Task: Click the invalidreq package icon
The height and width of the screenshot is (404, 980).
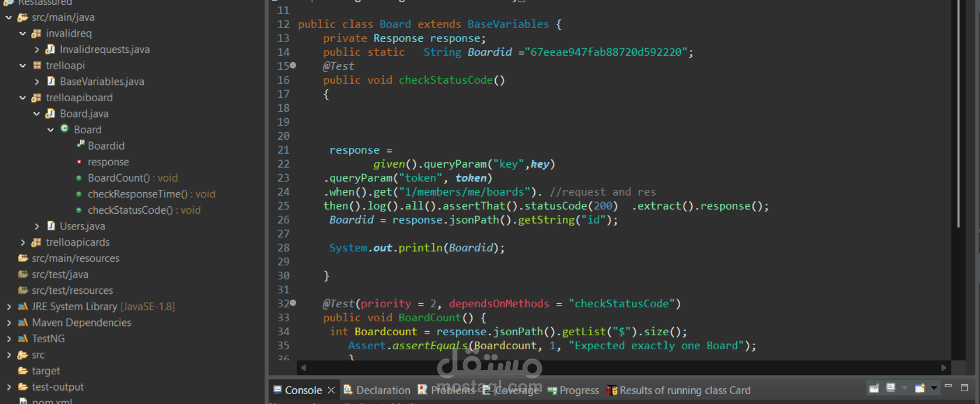Action: pos(37,34)
